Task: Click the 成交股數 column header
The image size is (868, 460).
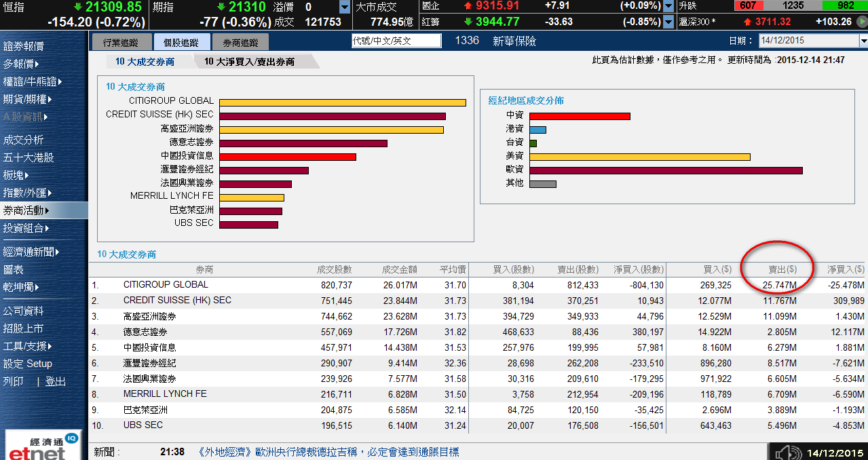Action: (x=335, y=269)
